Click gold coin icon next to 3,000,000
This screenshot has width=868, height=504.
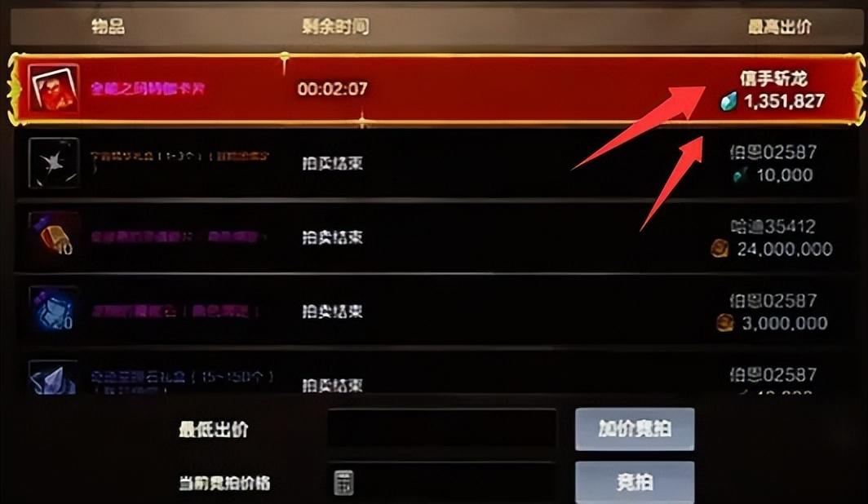coord(724,323)
